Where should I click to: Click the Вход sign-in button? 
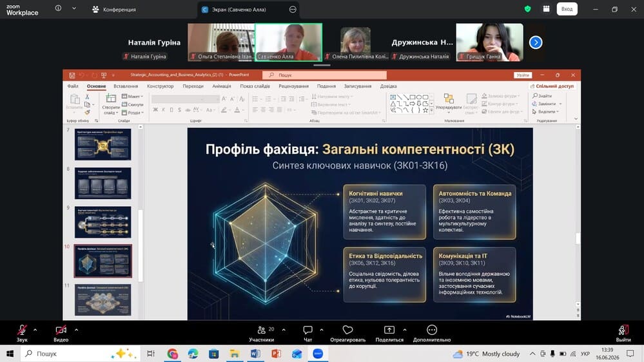click(567, 9)
